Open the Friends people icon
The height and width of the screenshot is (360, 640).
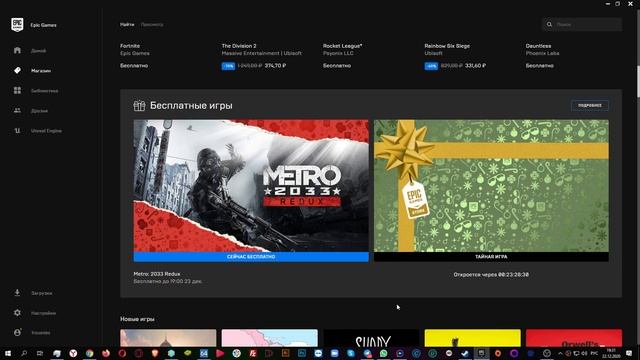click(x=17, y=110)
